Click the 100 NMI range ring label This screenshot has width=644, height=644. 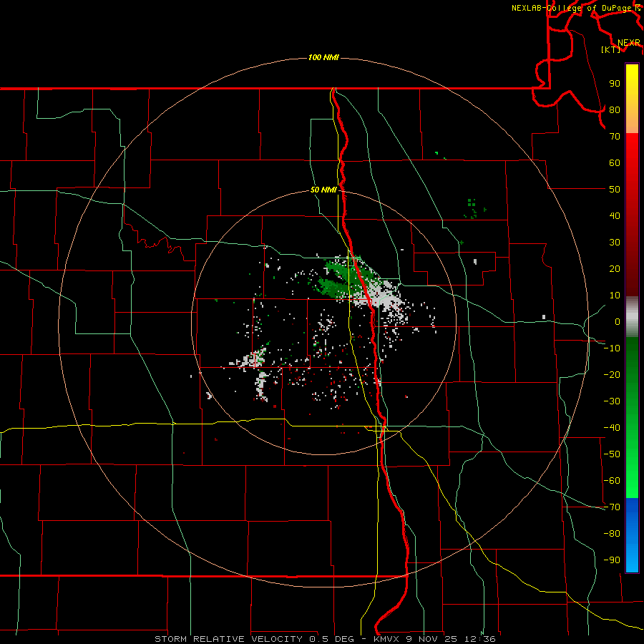(x=323, y=57)
